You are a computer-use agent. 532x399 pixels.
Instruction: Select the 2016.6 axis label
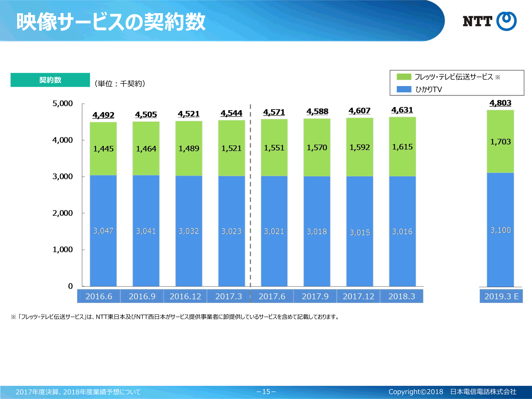point(99,296)
